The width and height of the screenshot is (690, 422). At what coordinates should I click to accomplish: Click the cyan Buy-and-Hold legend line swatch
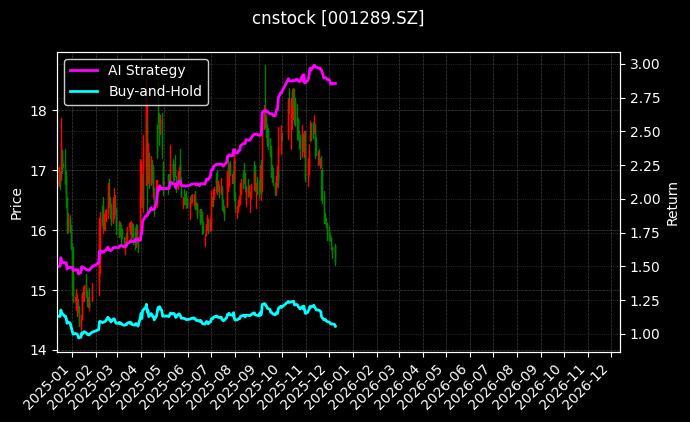84,91
